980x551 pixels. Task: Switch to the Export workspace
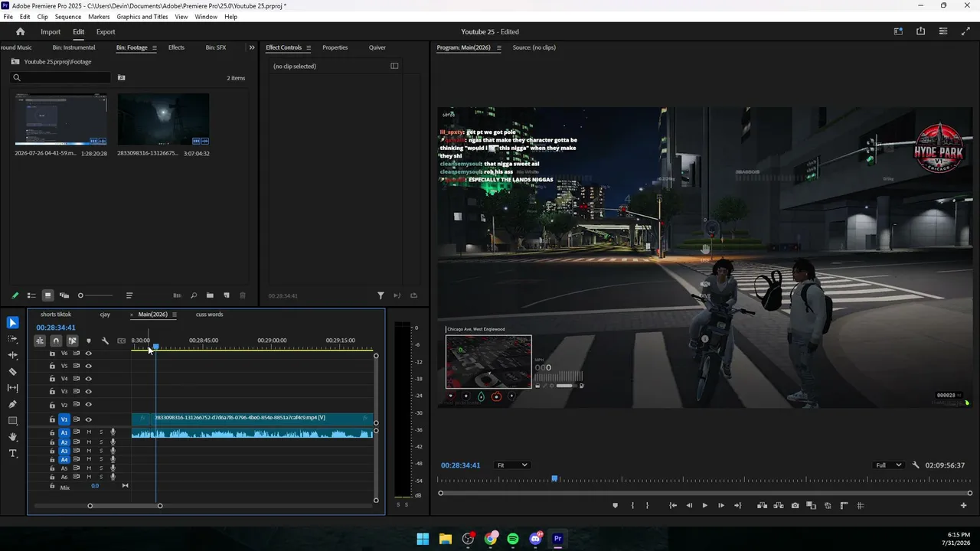click(106, 32)
